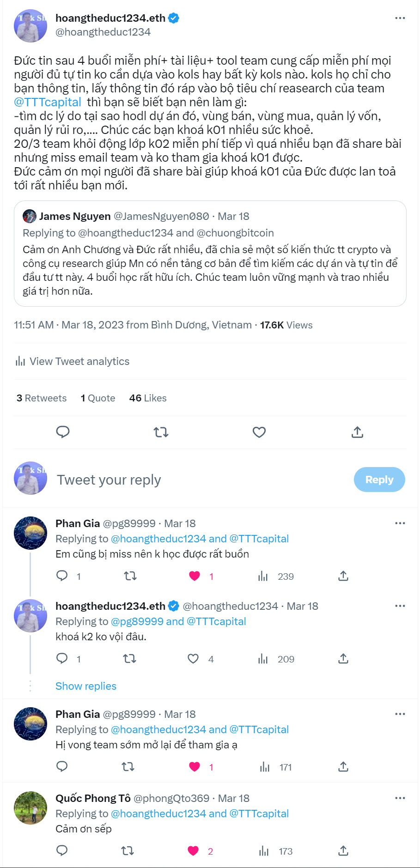Screen dimensions: 420x868
Task: Click the @TTTcapital mention in the tweet text
Action: click(48, 102)
